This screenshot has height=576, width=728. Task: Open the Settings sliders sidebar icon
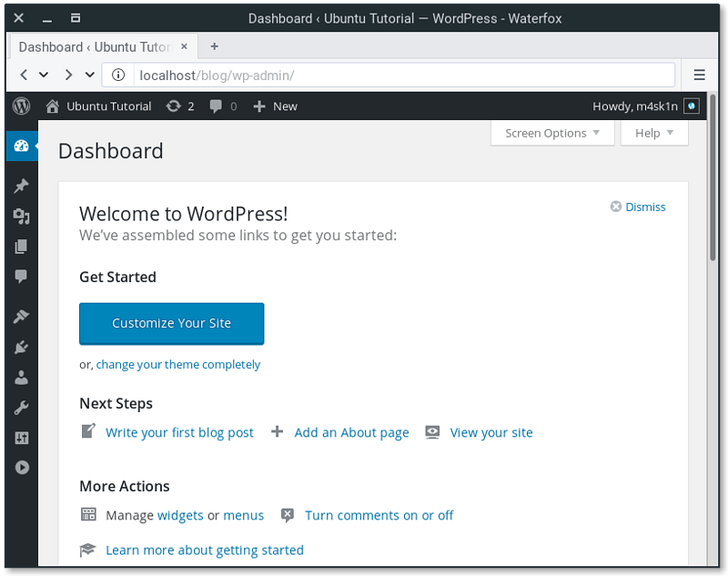(21, 438)
